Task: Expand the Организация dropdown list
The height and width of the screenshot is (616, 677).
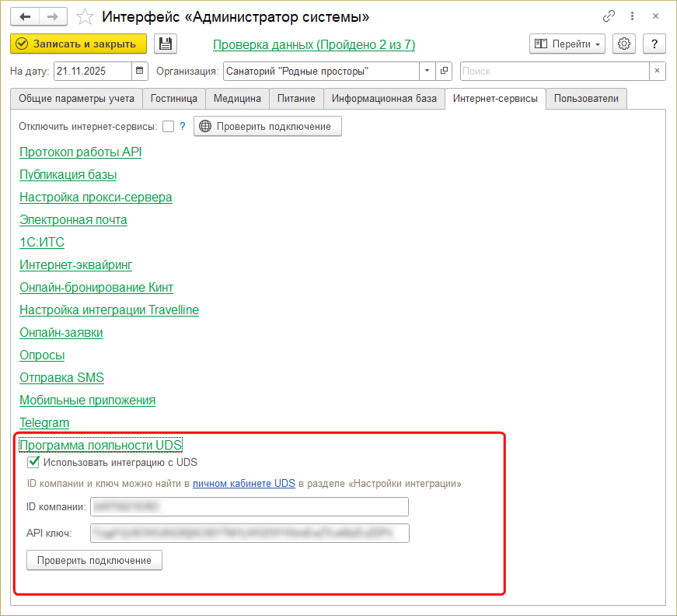Action: [427, 72]
